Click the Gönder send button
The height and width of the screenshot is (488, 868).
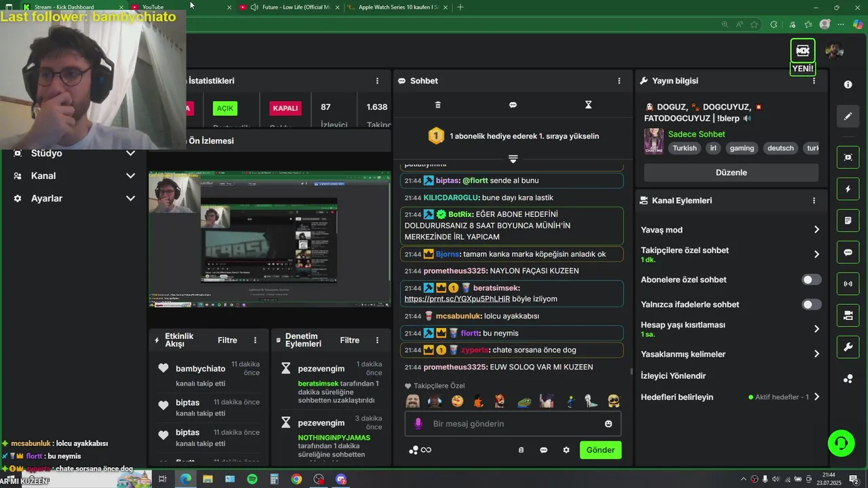[x=600, y=450]
